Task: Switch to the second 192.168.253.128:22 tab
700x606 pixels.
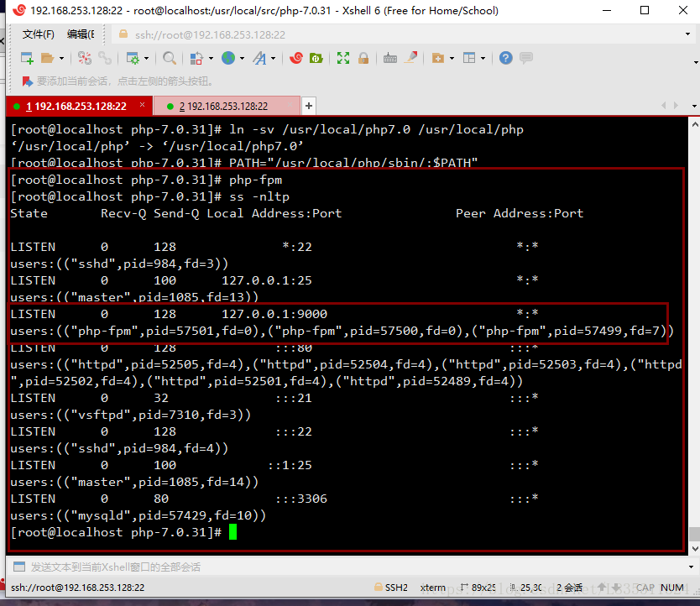Action: pyautogui.click(x=223, y=107)
